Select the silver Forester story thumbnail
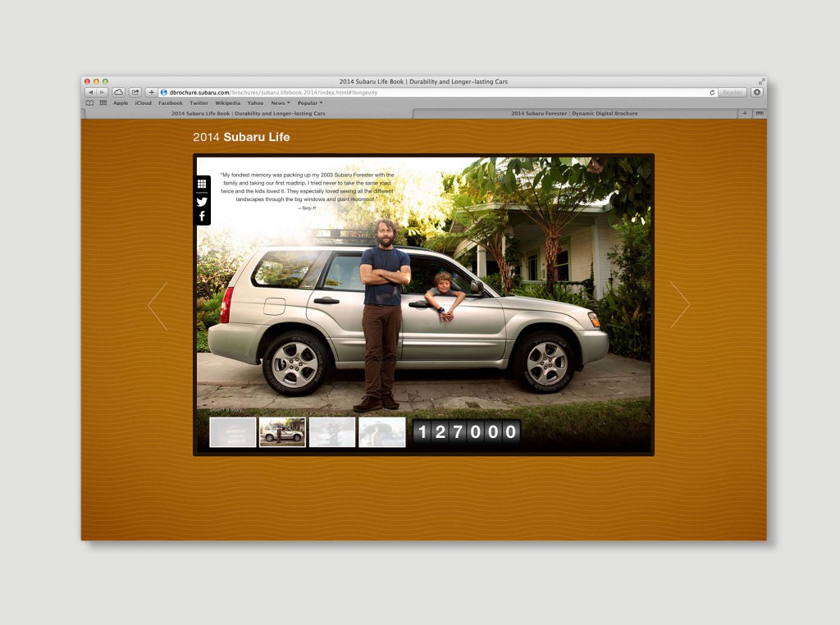The height and width of the screenshot is (625, 840). pyautogui.click(x=282, y=432)
